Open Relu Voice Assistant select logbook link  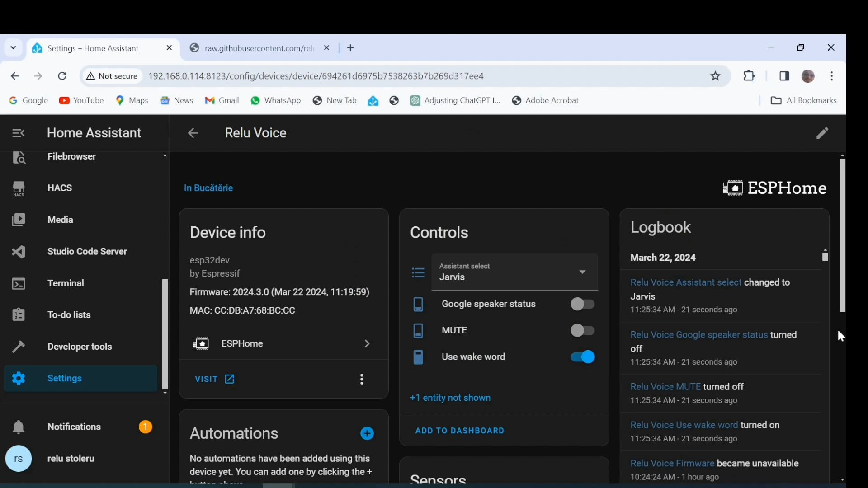coord(686,282)
